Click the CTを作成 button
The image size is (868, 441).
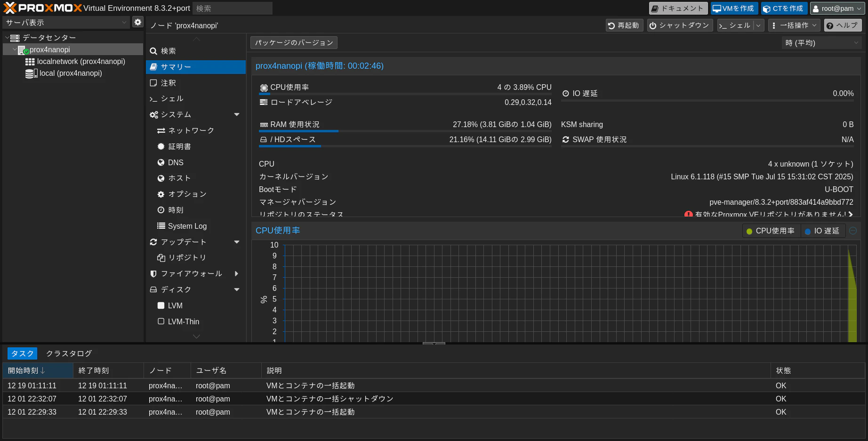coord(784,8)
